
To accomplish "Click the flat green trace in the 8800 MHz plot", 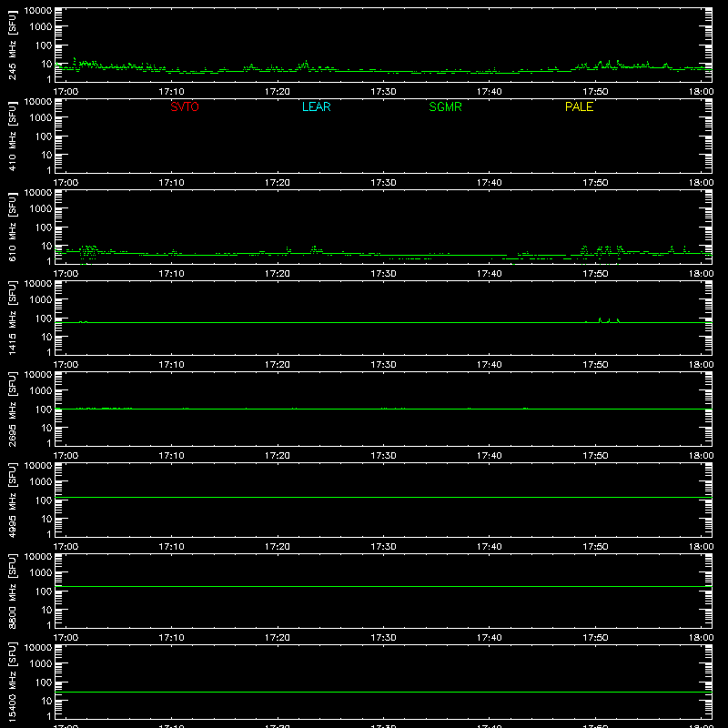I will 383,586.
